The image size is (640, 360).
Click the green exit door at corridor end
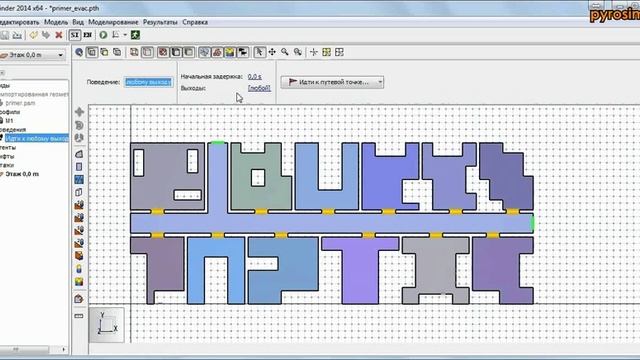pyautogui.click(x=532, y=223)
